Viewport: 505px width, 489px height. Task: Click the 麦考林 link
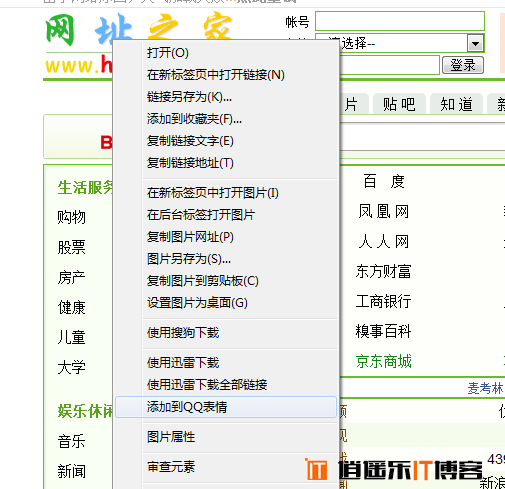click(486, 388)
